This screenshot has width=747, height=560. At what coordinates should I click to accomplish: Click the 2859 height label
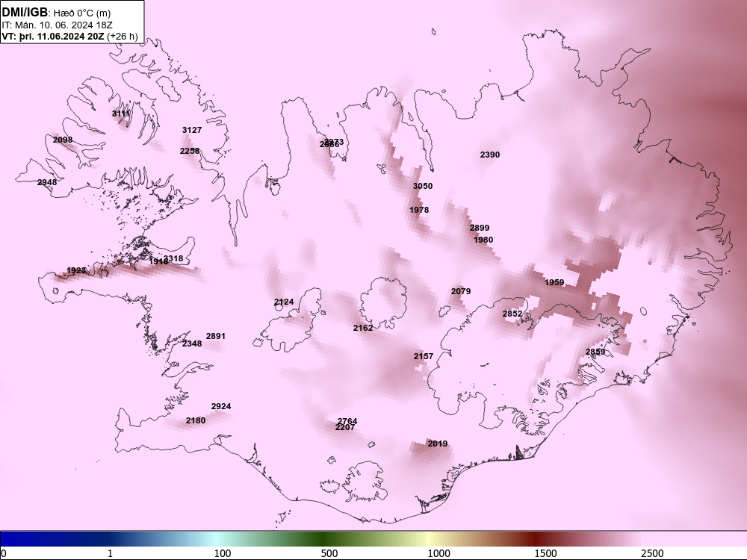pyautogui.click(x=595, y=352)
